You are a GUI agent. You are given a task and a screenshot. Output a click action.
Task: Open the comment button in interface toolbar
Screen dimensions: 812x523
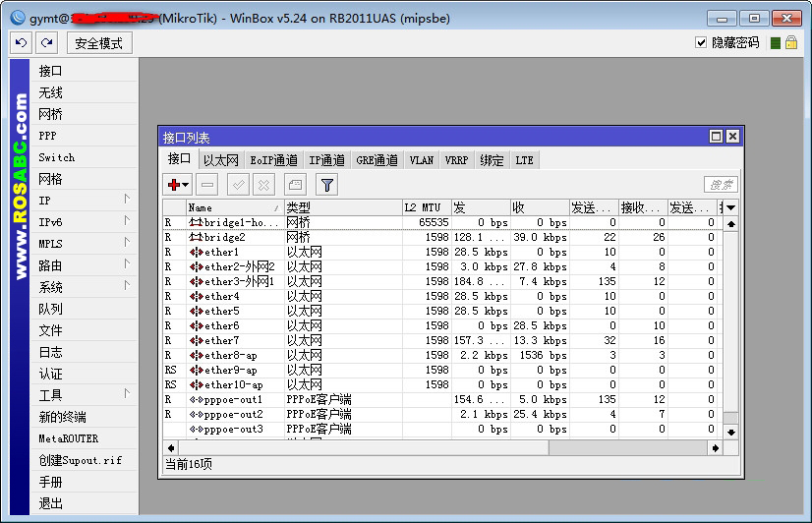(x=295, y=184)
